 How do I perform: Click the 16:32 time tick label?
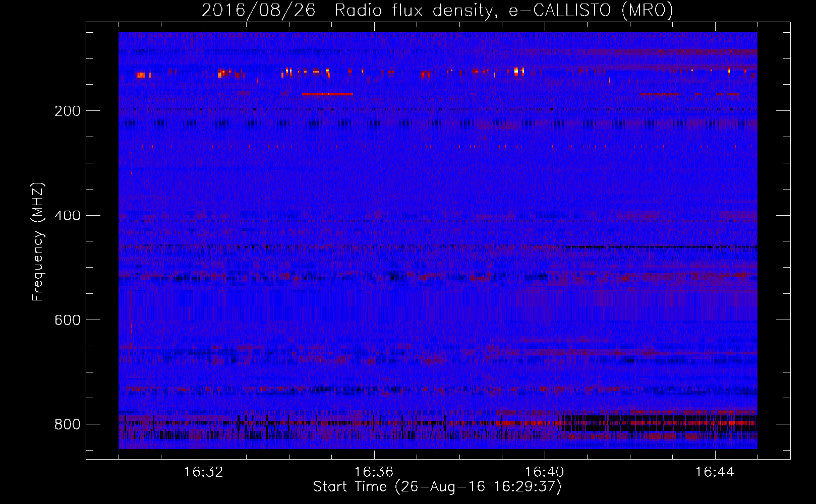pyautogui.click(x=204, y=472)
